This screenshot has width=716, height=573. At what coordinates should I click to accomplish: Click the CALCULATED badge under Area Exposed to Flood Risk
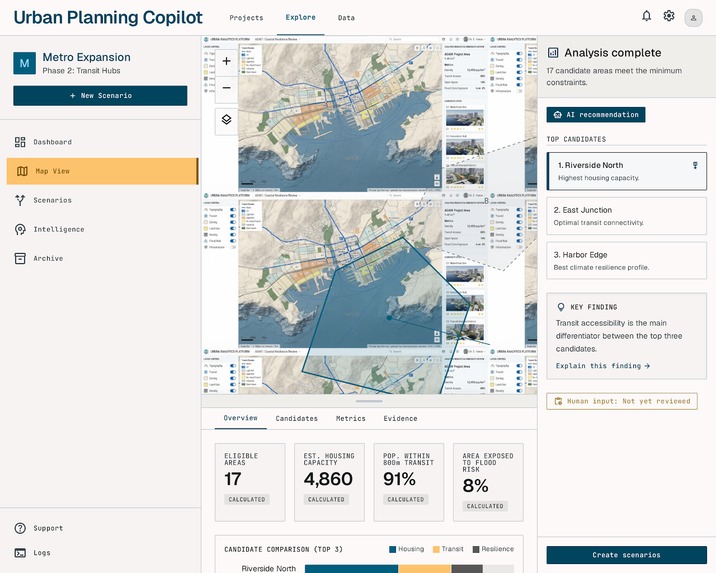pos(485,506)
